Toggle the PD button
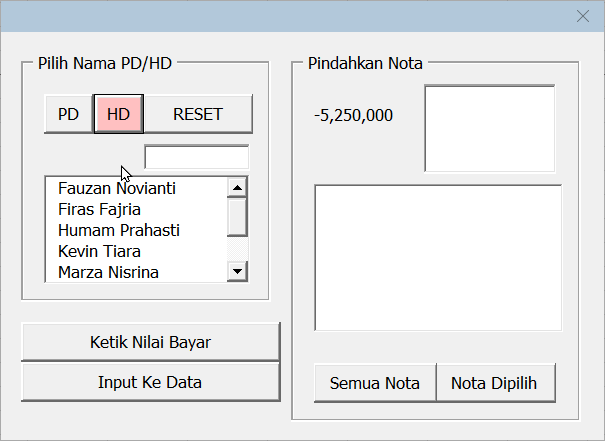Screen dimensions: 605x441 [x=69, y=114]
